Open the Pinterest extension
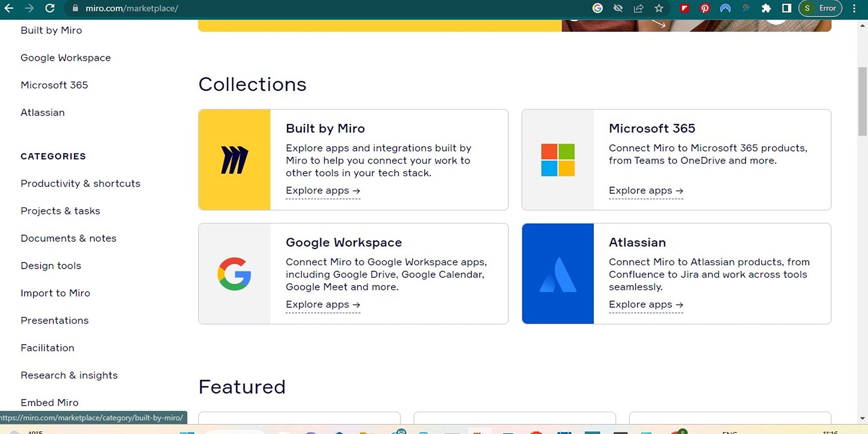This screenshot has height=434, width=868. coord(705,8)
